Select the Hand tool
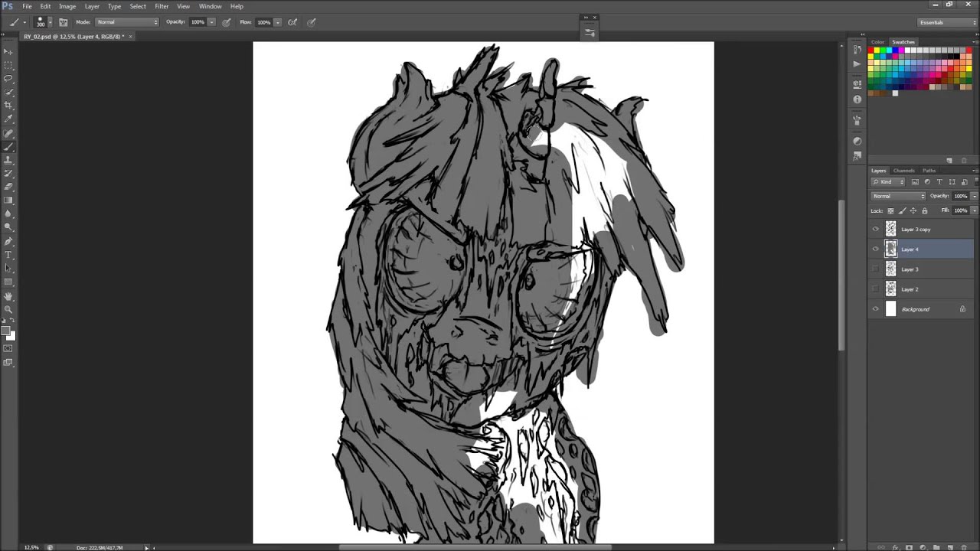 tap(8, 296)
